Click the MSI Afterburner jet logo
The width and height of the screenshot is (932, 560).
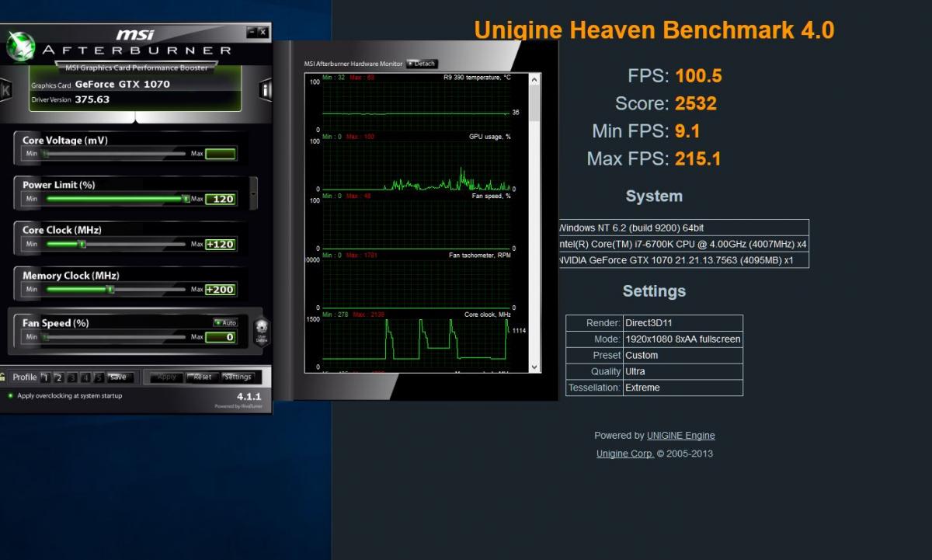click(x=20, y=47)
